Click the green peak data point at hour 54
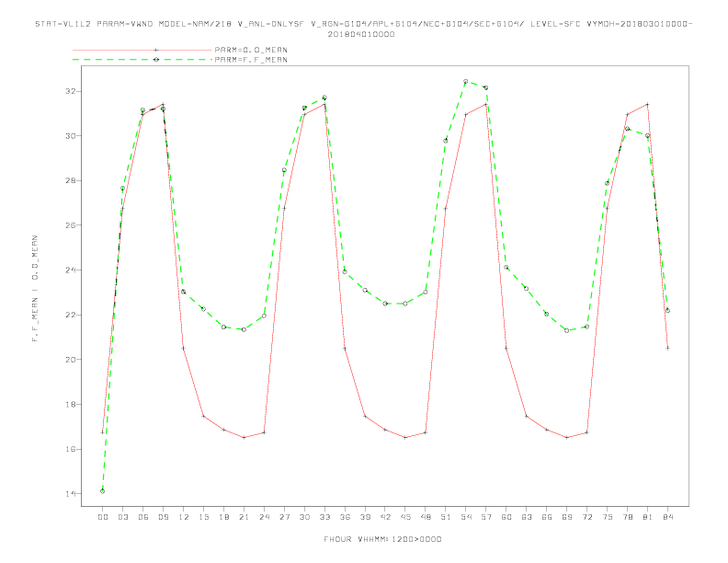The height and width of the screenshot is (563, 728). [466, 81]
